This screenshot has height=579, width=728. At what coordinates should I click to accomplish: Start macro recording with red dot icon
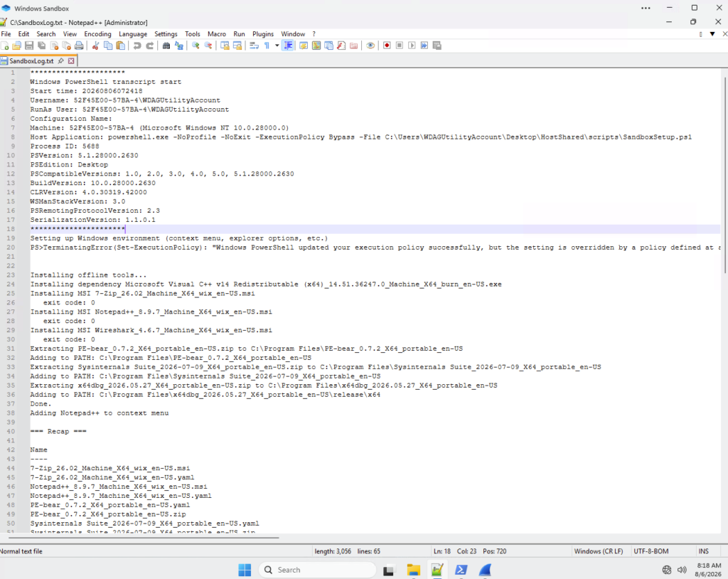pyautogui.click(x=387, y=46)
